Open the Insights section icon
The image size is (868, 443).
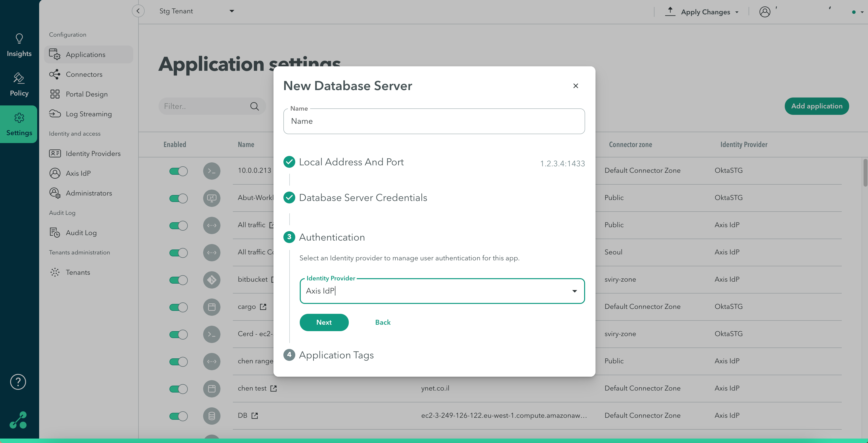pos(19,38)
